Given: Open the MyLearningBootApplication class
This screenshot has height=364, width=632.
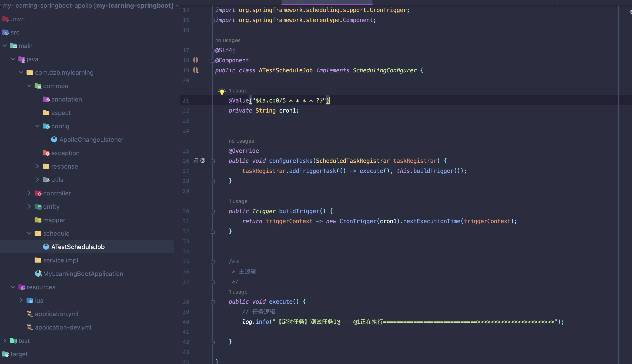Looking at the screenshot, I should (x=83, y=273).
